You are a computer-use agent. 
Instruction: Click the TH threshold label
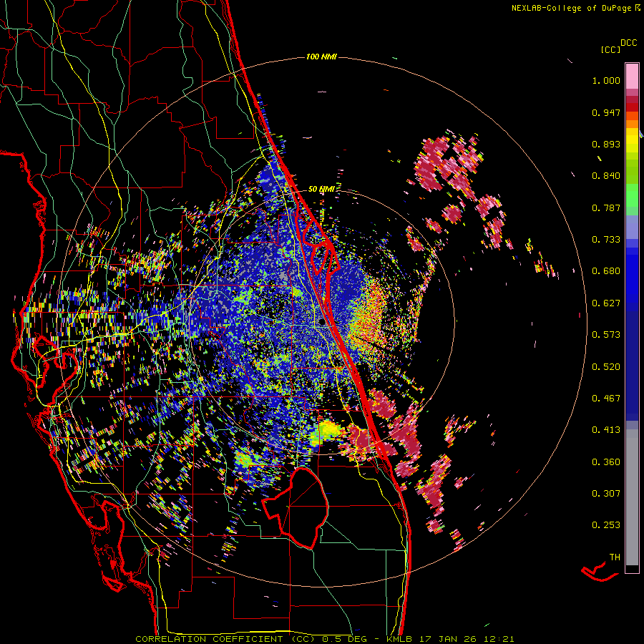615,557
